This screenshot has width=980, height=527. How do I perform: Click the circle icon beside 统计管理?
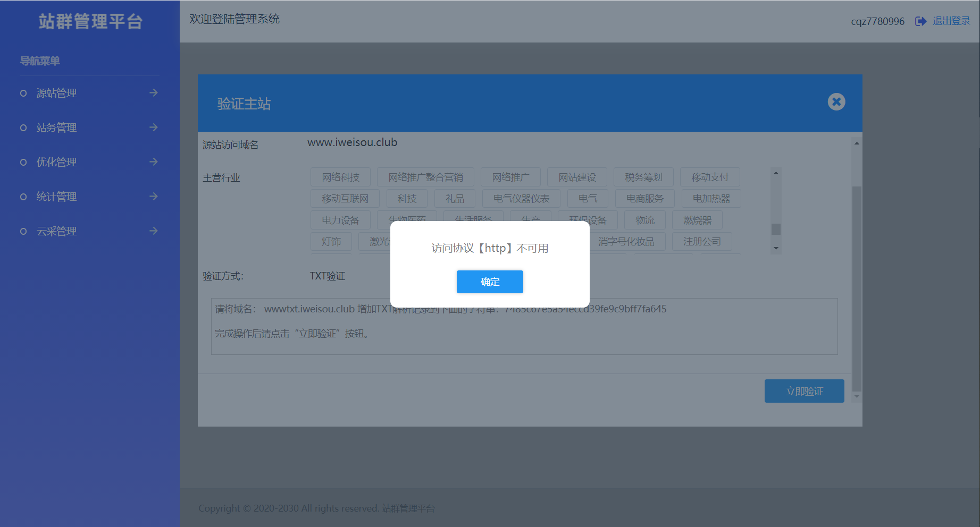coord(22,197)
